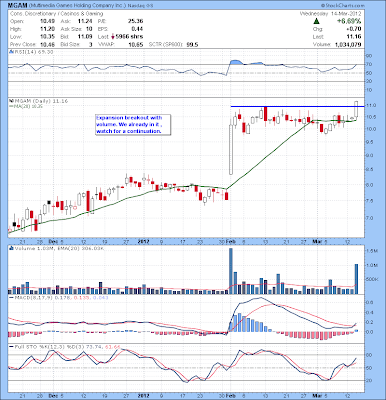Click the Wednesday 14-Mar-2012 date
The height and width of the screenshot is (400, 386).
(x=330, y=14)
